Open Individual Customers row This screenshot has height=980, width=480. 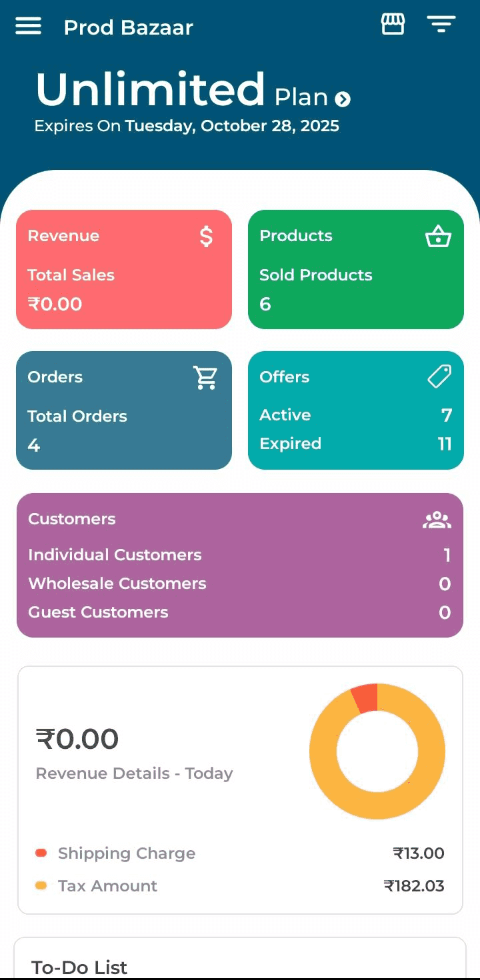point(239,555)
